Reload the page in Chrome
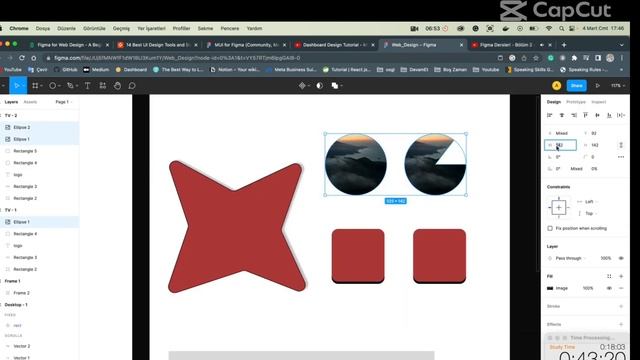This screenshot has height=360, width=640. [x=22, y=58]
